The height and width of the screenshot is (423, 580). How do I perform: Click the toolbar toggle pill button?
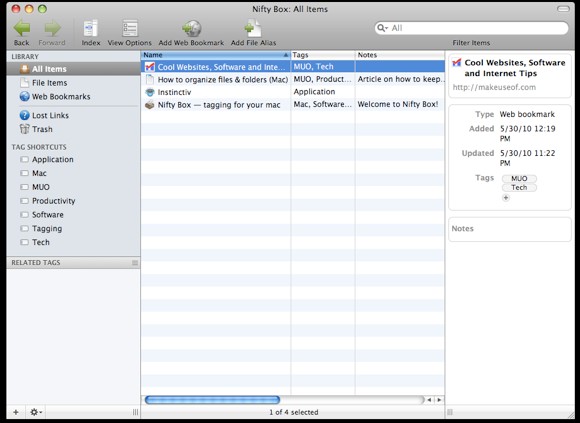coord(563,9)
